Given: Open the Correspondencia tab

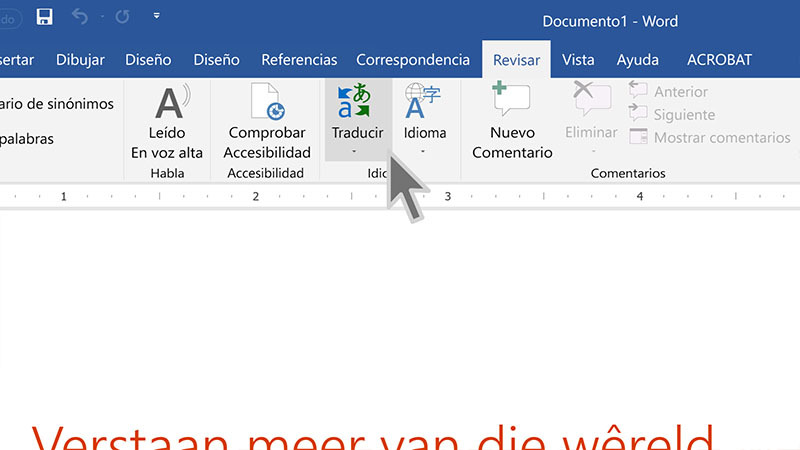Looking at the screenshot, I should coord(412,60).
